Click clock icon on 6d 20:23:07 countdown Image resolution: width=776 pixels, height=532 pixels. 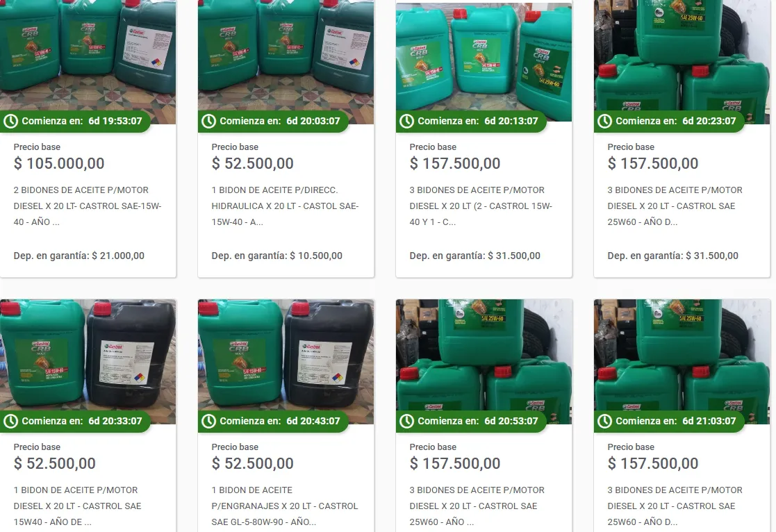coord(605,121)
